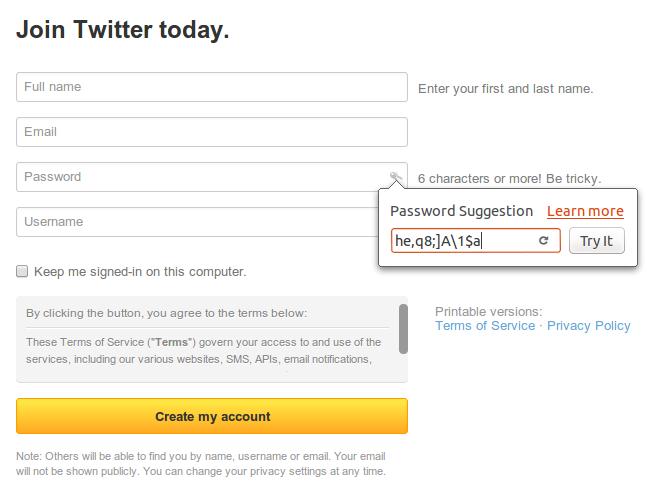The image size is (655, 490).
Task: Regenerate the suggested password with refresh icon
Action: (543, 240)
